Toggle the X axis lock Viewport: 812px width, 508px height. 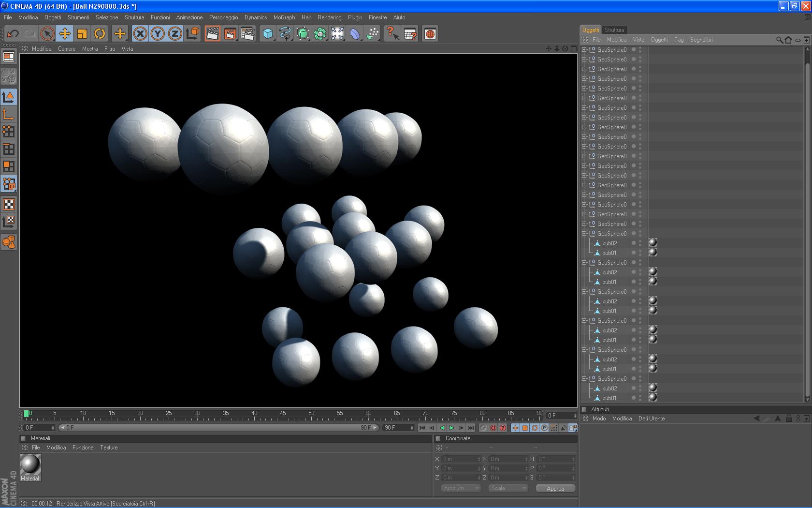[x=140, y=34]
